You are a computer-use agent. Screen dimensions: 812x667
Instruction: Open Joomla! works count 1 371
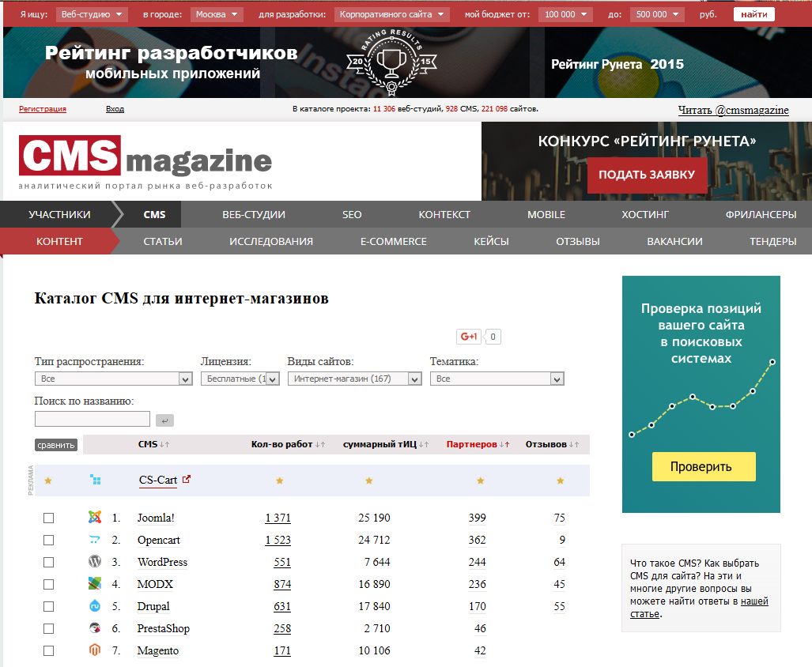pos(278,518)
